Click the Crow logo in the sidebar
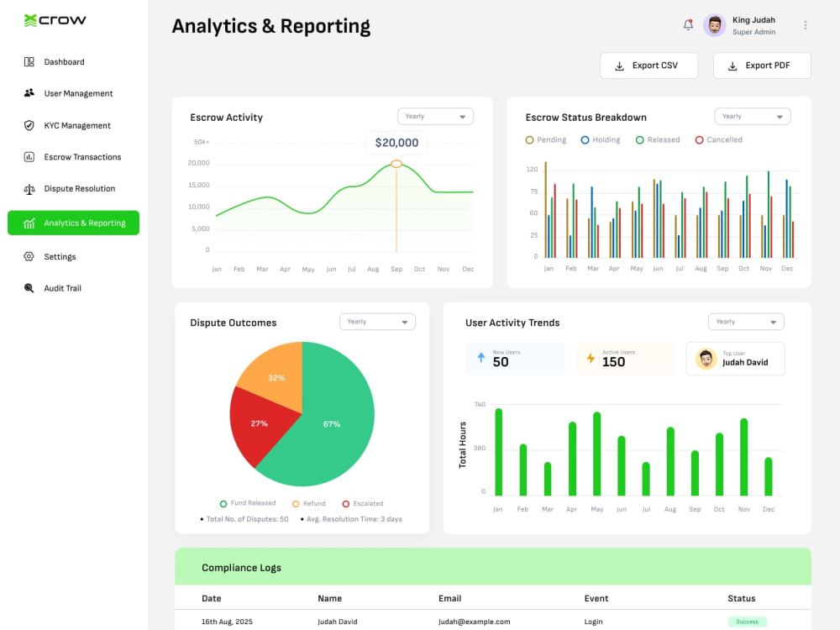 pyautogui.click(x=55, y=20)
